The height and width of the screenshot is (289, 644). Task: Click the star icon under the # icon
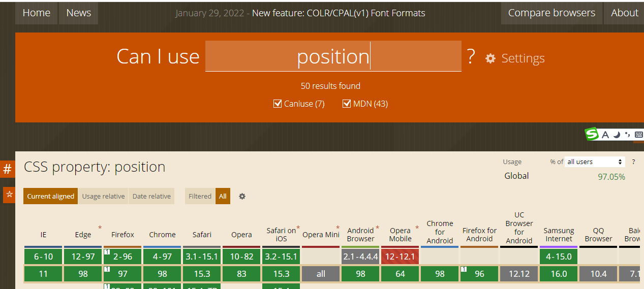(x=9, y=195)
